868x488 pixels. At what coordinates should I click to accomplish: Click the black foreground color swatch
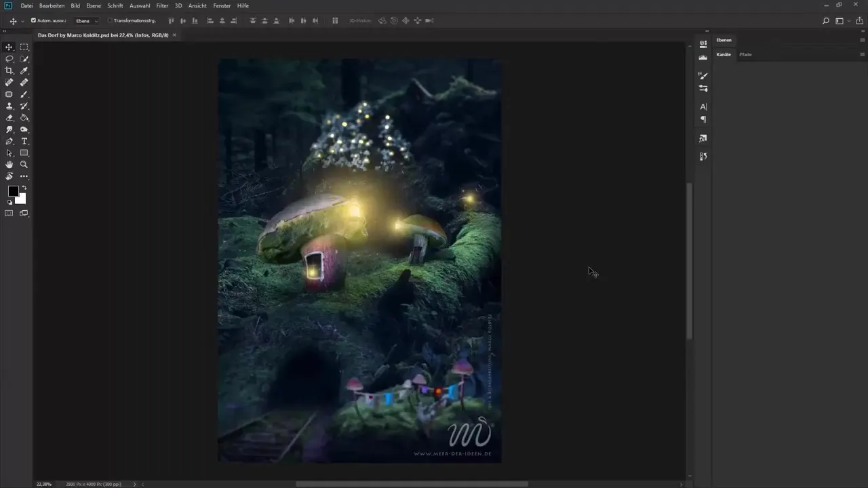(12, 190)
